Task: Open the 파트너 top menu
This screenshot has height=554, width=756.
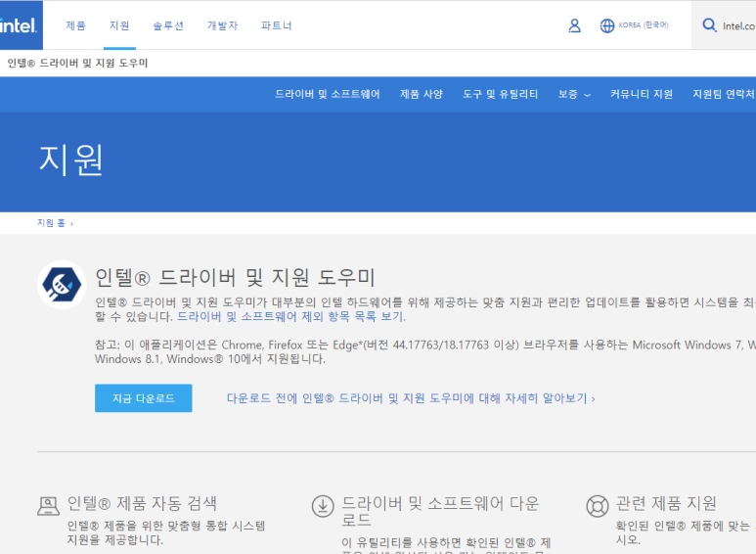Action: click(x=276, y=25)
